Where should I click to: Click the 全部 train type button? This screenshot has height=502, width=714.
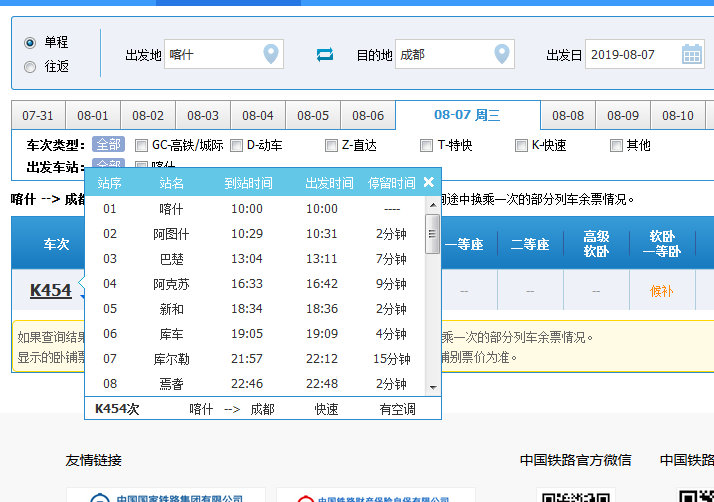[108, 145]
